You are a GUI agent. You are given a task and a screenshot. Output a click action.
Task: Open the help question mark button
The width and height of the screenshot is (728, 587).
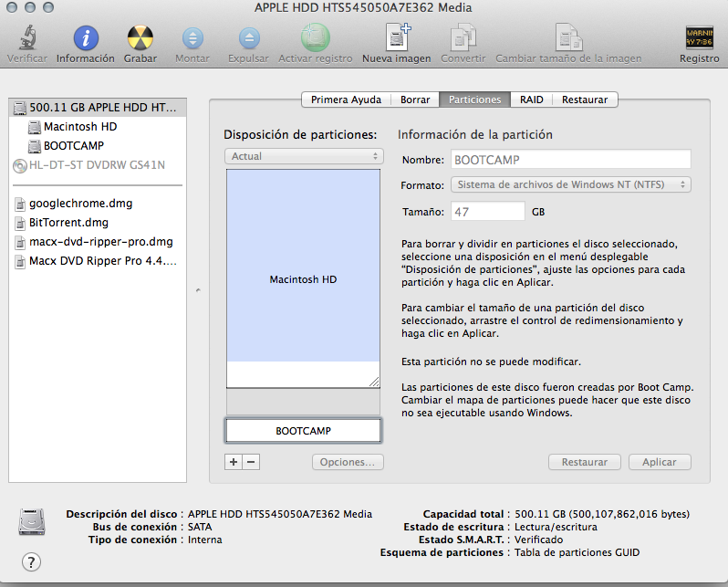31,562
